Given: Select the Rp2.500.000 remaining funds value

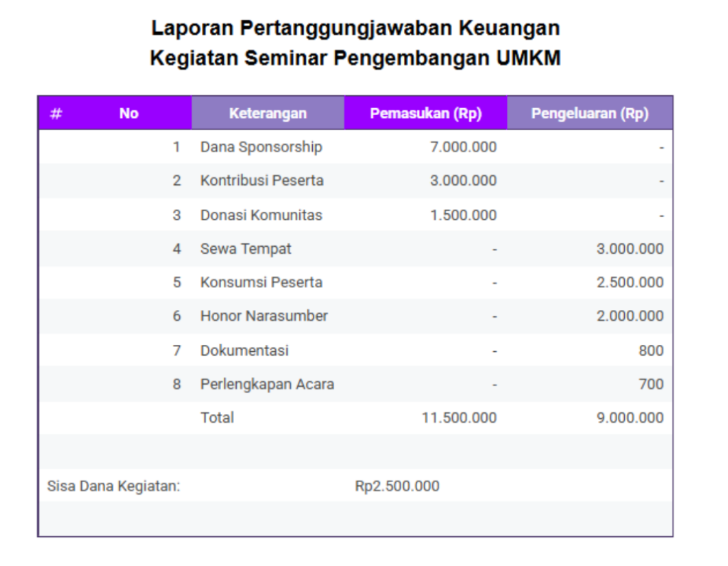Looking at the screenshot, I should (397, 486).
